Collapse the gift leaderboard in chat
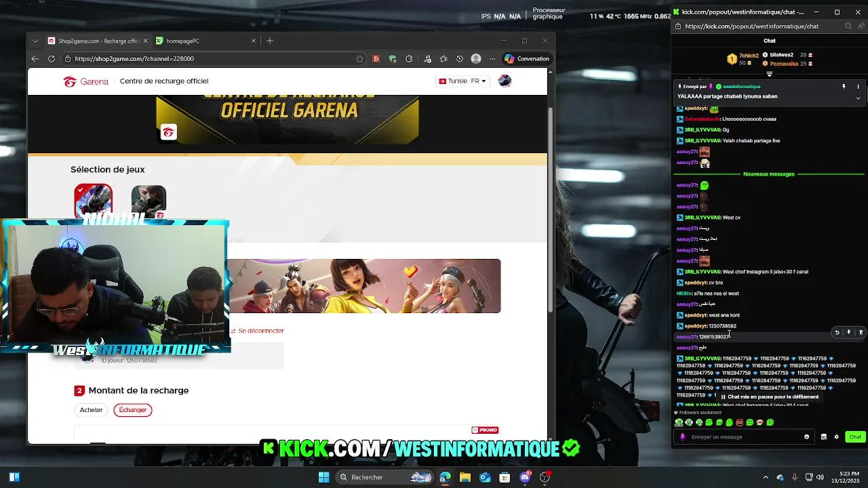 coord(769,74)
